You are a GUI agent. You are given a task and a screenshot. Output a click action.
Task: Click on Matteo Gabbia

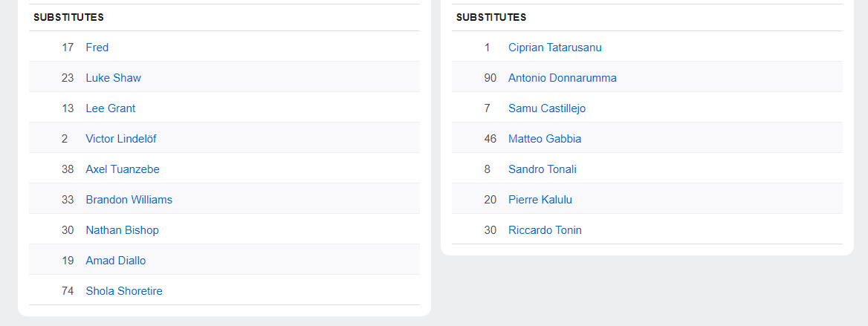pos(545,139)
